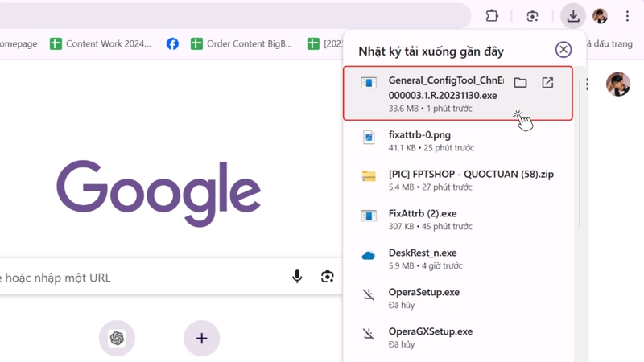Open fixattrb-0.png from downloads
The width and height of the screenshot is (644, 362).
(x=458, y=140)
